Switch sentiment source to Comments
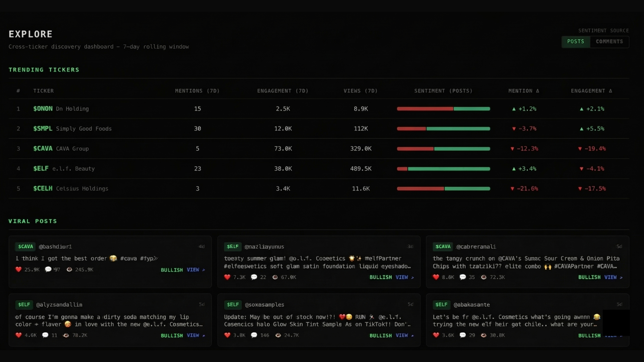 (609, 41)
